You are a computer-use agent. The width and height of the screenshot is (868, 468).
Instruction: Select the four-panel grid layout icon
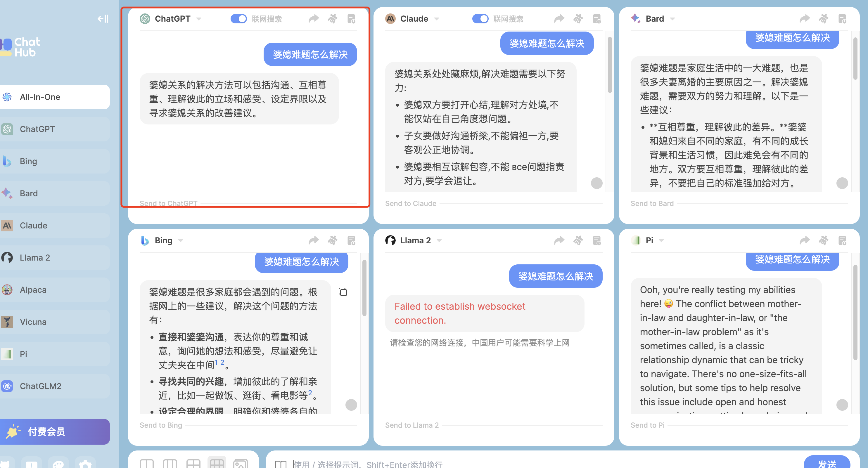pyautogui.click(x=193, y=464)
